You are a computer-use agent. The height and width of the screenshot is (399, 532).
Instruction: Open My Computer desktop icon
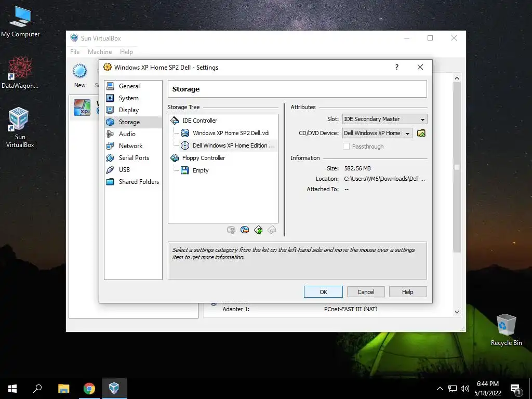pyautogui.click(x=20, y=22)
